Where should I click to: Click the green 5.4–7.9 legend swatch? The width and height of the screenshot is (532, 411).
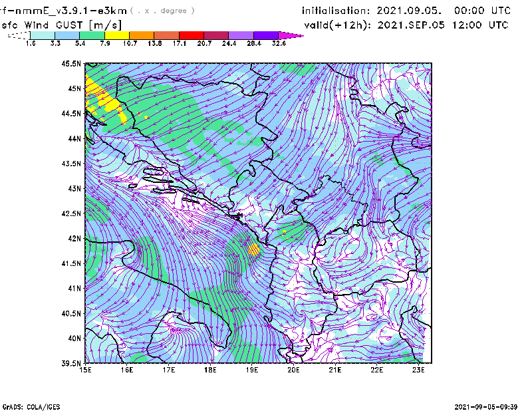[x=92, y=35]
